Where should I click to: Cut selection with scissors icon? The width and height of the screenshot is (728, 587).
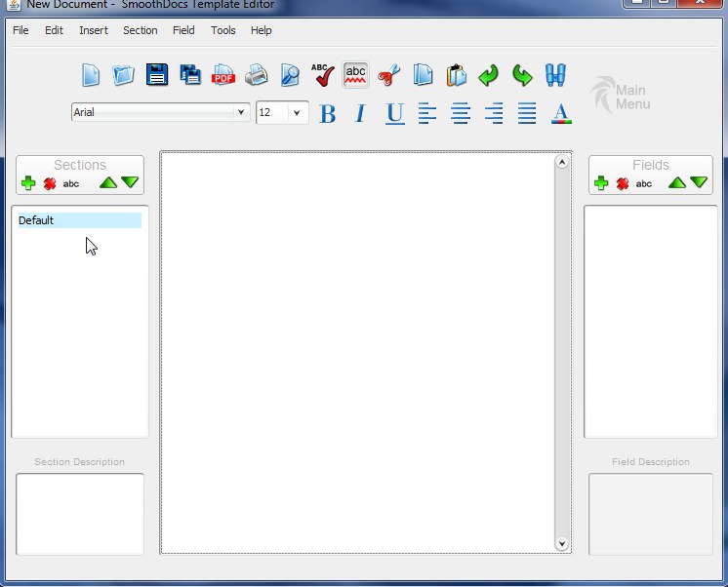tap(389, 75)
